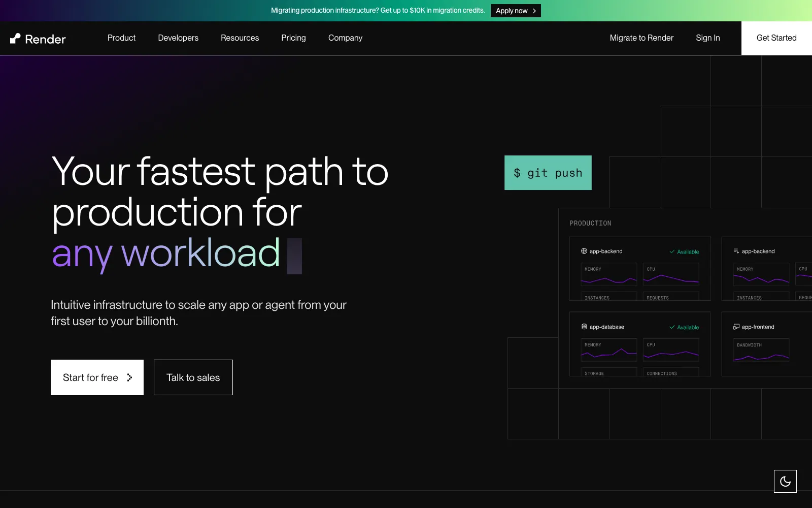The height and width of the screenshot is (508, 812).
Task: Click Apply now in the banner
Action: click(516, 11)
